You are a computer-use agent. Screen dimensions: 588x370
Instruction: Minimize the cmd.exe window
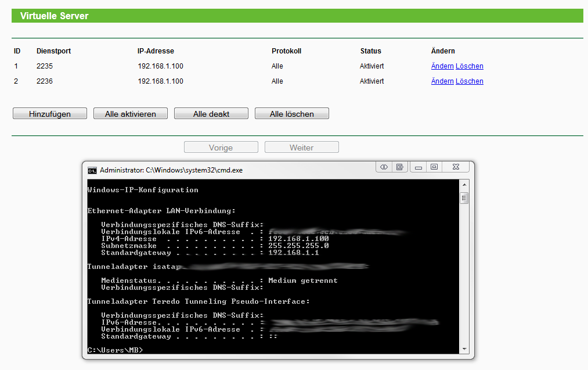419,167
